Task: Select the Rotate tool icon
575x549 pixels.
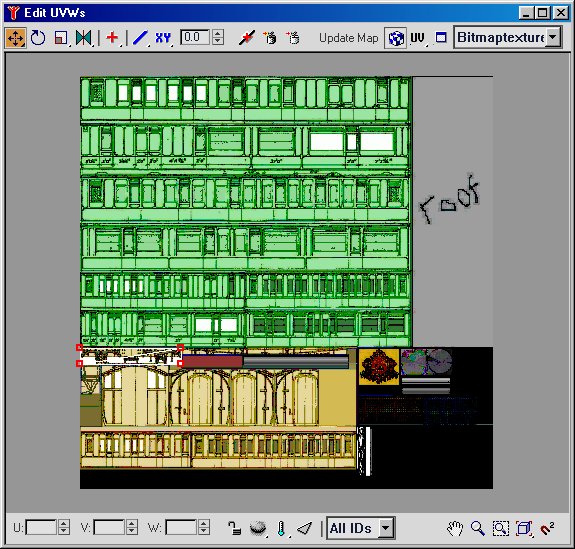Action: (x=38, y=38)
